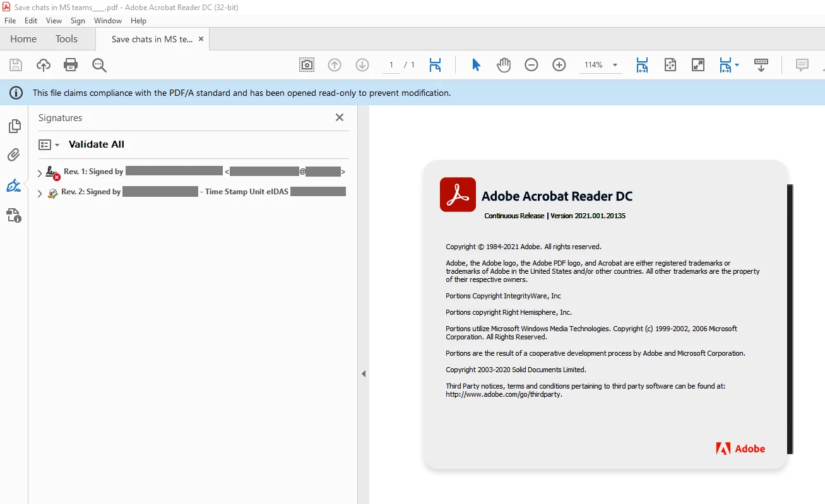Image resolution: width=825 pixels, height=504 pixels.
Task: Click the page number input field
Action: (391, 65)
